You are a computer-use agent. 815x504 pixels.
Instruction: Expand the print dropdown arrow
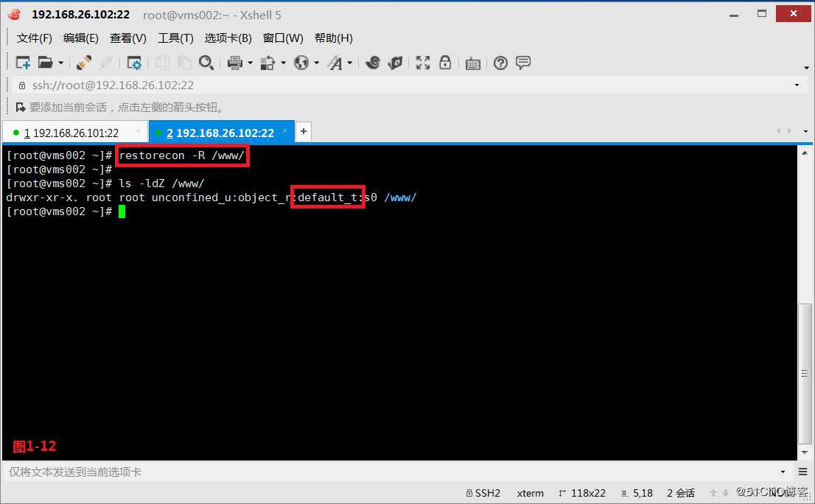pyautogui.click(x=250, y=63)
